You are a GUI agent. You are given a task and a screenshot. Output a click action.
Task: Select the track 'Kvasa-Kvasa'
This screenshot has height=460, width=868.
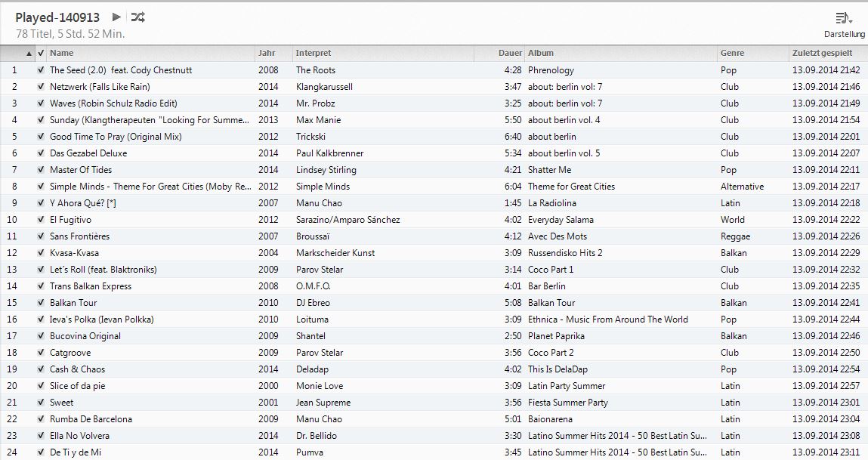(x=76, y=252)
